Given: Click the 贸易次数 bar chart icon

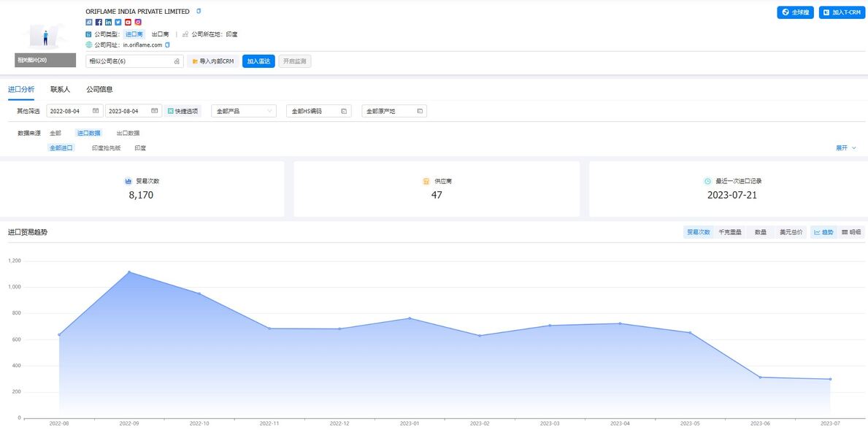Looking at the screenshot, I should (128, 181).
